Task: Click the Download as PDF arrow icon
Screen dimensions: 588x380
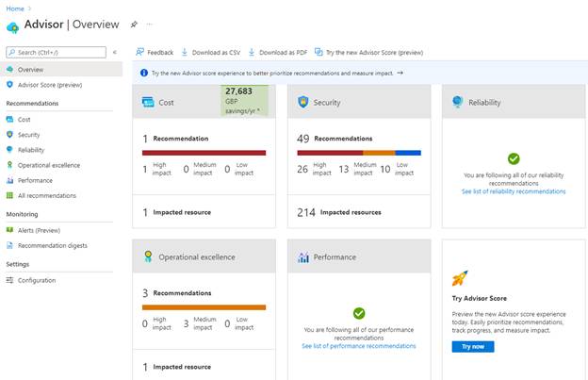Action: [x=252, y=52]
